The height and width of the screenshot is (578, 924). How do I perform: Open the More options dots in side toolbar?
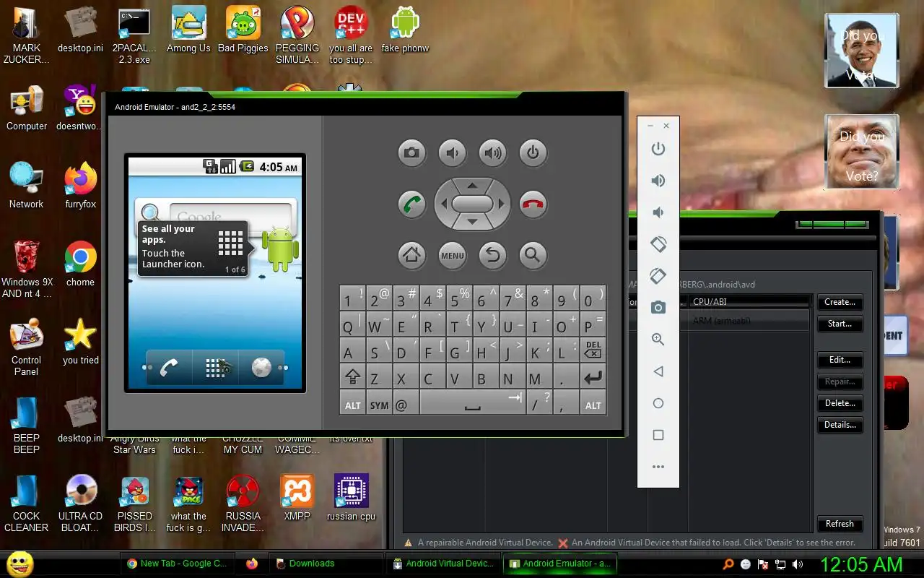658,467
